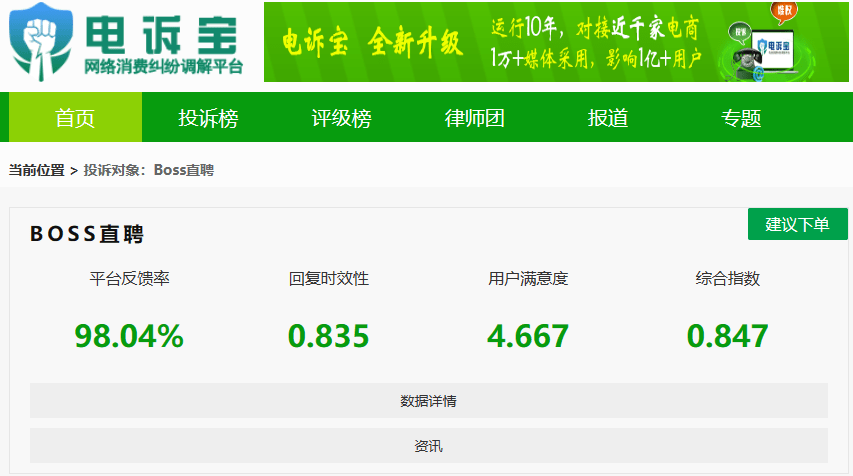Open the 报道 navigation item

[x=608, y=118]
